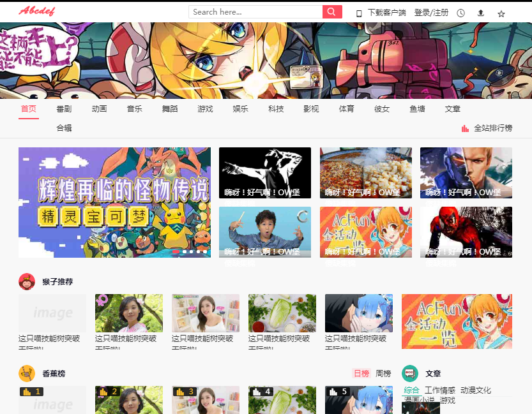Click the phone icon for 下载客户端

click(359, 13)
